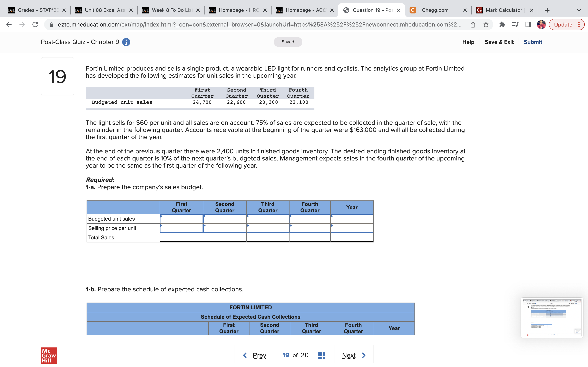588x367 pixels.
Task: Enter budgeted unit sales for First Quarter
Action: [181, 219]
